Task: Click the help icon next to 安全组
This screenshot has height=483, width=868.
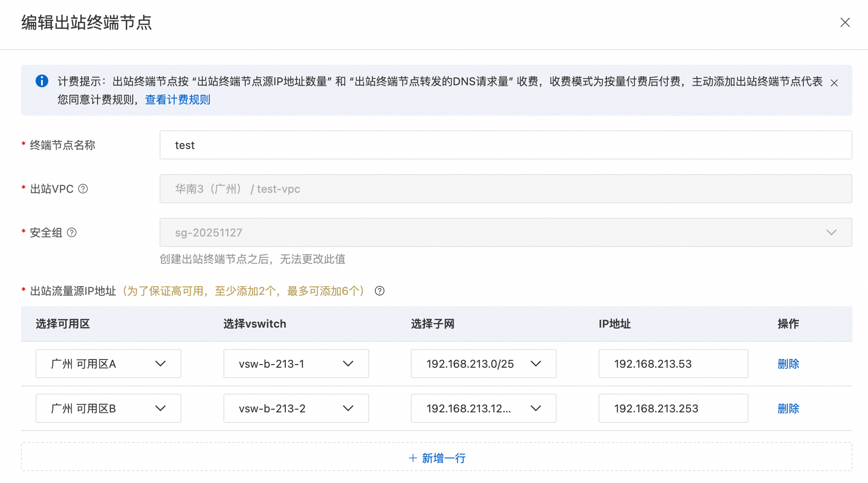Action: (72, 232)
